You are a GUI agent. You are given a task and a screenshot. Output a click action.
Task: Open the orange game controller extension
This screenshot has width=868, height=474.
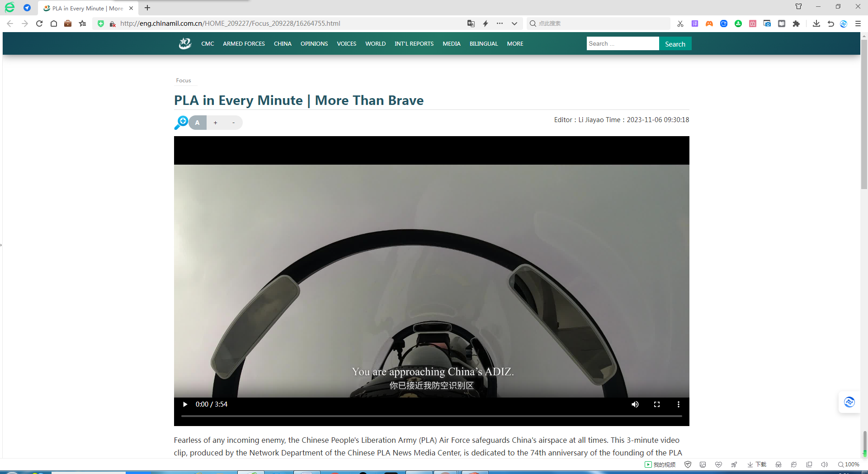coord(709,24)
